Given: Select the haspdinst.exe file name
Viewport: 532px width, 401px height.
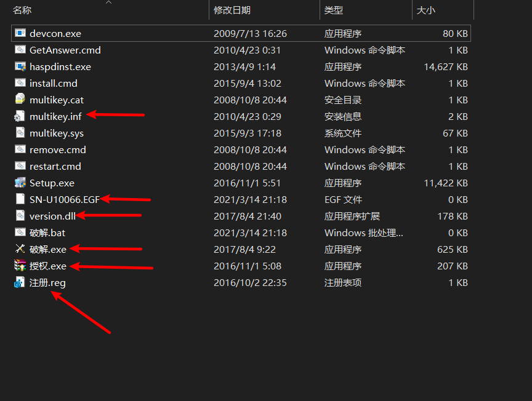Looking at the screenshot, I should click(60, 67).
